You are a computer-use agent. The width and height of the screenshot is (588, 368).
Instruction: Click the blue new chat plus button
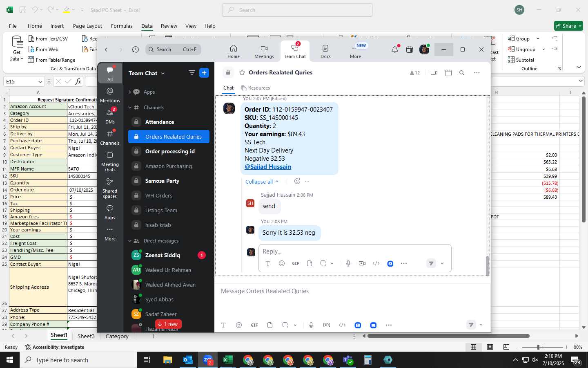pyautogui.click(x=204, y=73)
